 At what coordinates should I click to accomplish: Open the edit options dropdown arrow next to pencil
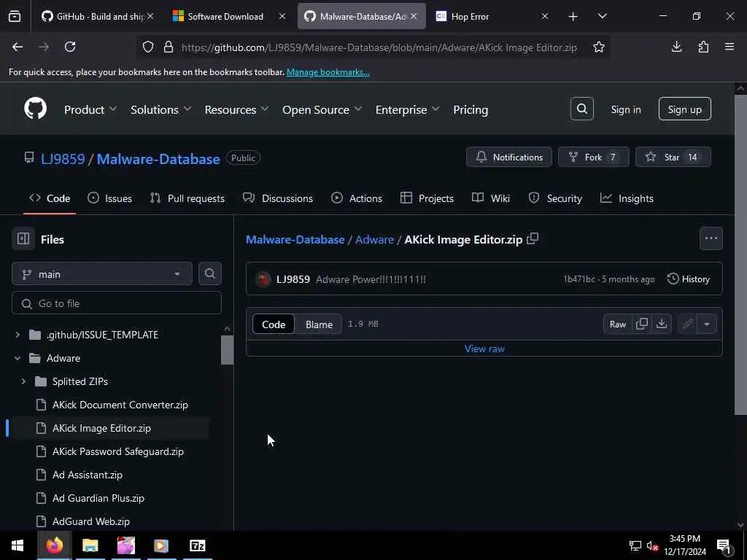706,324
